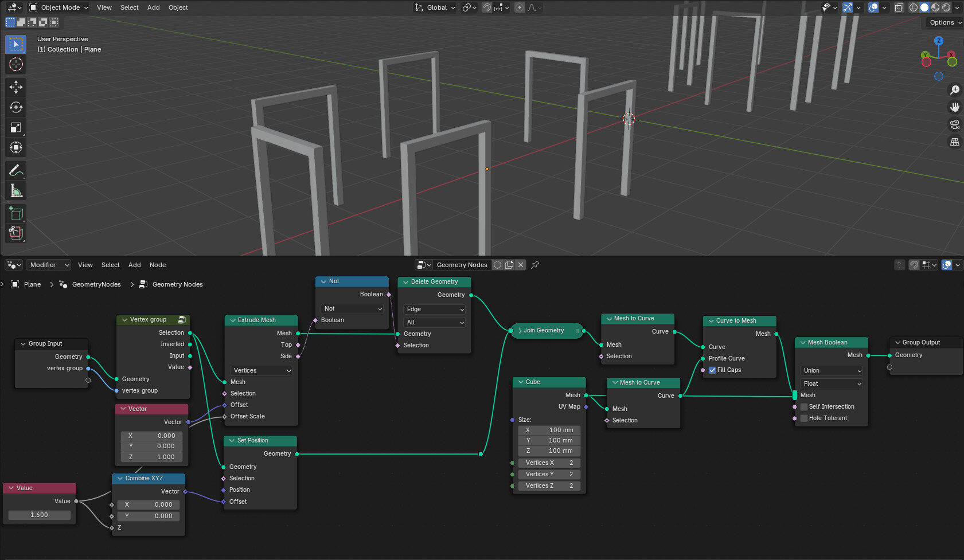Switch perspective/orthographic with grid gizmo
The height and width of the screenshot is (560, 964).
955,142
